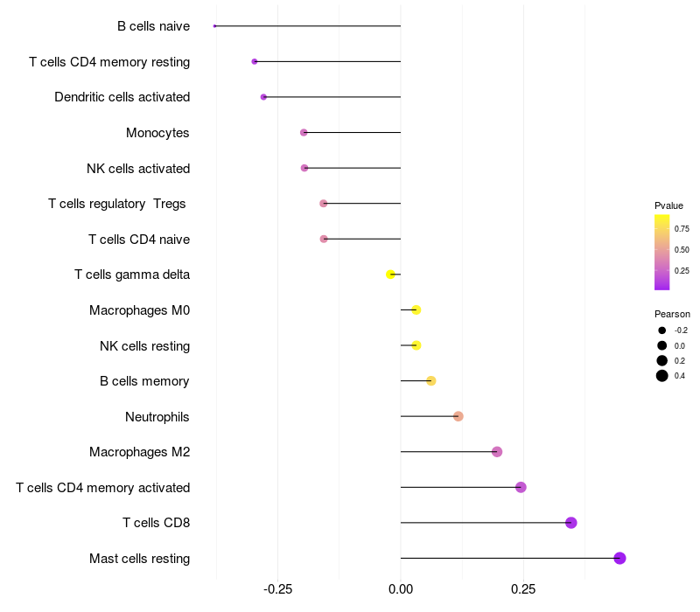Viewport: 700px width, 612px height.
Task: Select the Neutrophils data point
Action: tap(458, 416)
